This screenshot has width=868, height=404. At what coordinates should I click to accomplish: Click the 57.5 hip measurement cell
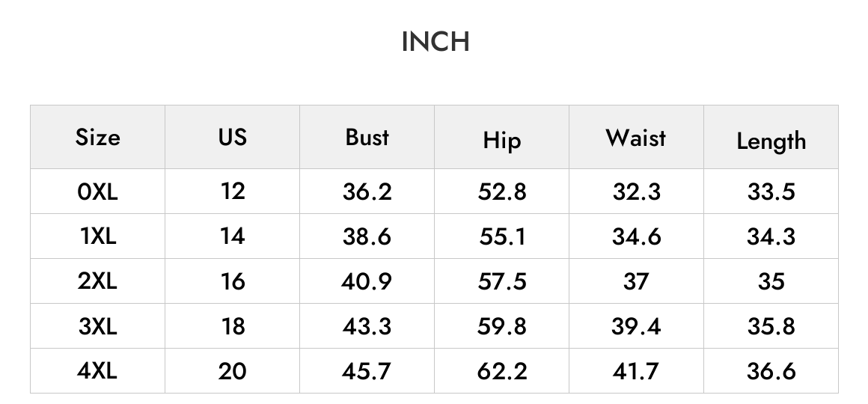[501, 282]
